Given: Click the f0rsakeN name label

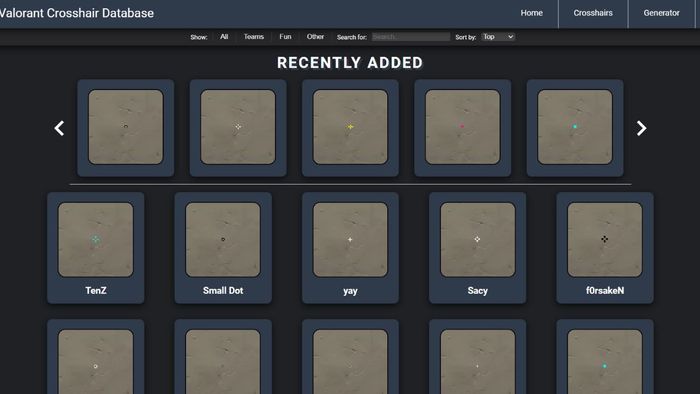Looking at the screenshot, I should [605, 290].
